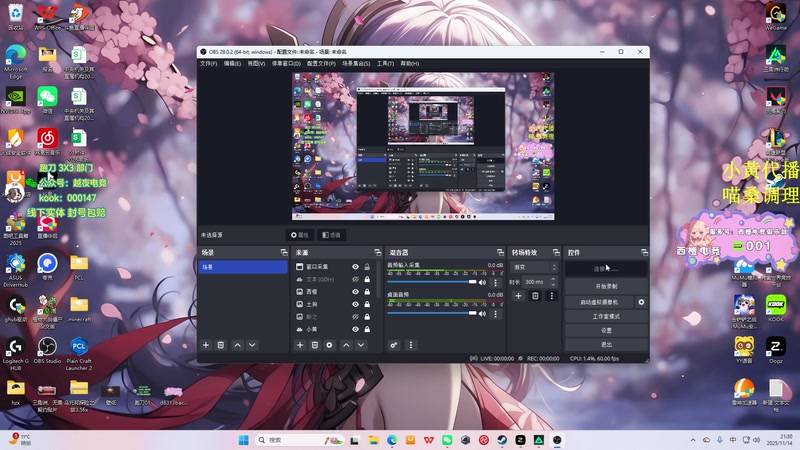The height and width of the screenshot is (450, 800).
Task: Open Steam from the Windows taskbar
Action: click(x=501, y=440)
